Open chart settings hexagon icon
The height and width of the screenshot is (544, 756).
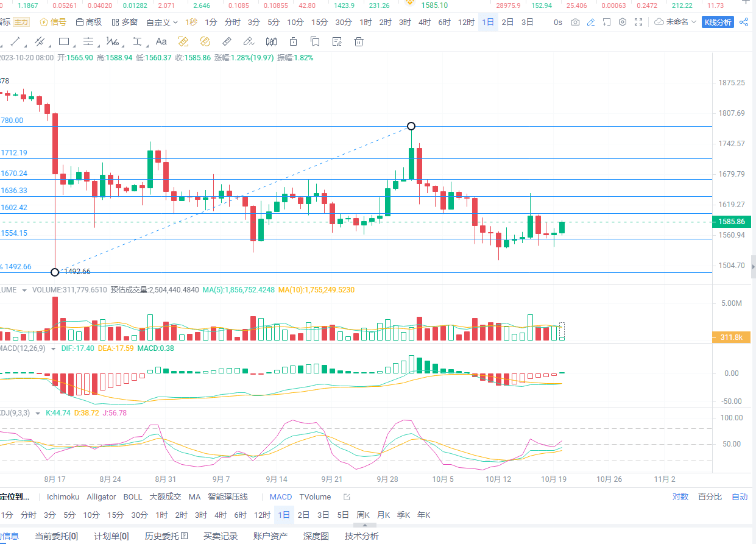[x=622, y=22]
